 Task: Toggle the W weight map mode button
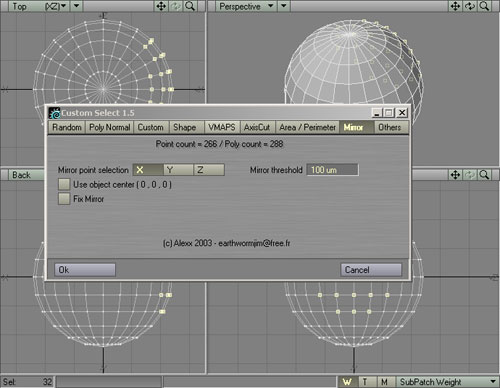click(x=347, y=382)
